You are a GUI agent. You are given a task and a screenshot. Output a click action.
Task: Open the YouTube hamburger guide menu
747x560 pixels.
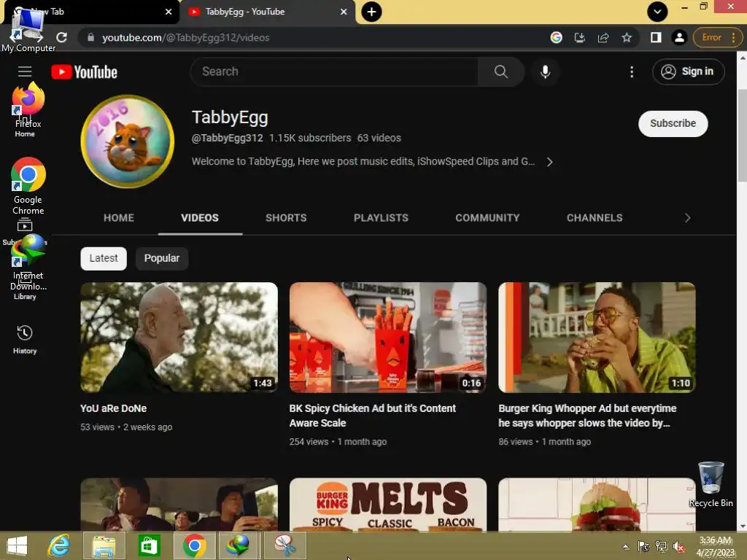(x=25, y=71)
